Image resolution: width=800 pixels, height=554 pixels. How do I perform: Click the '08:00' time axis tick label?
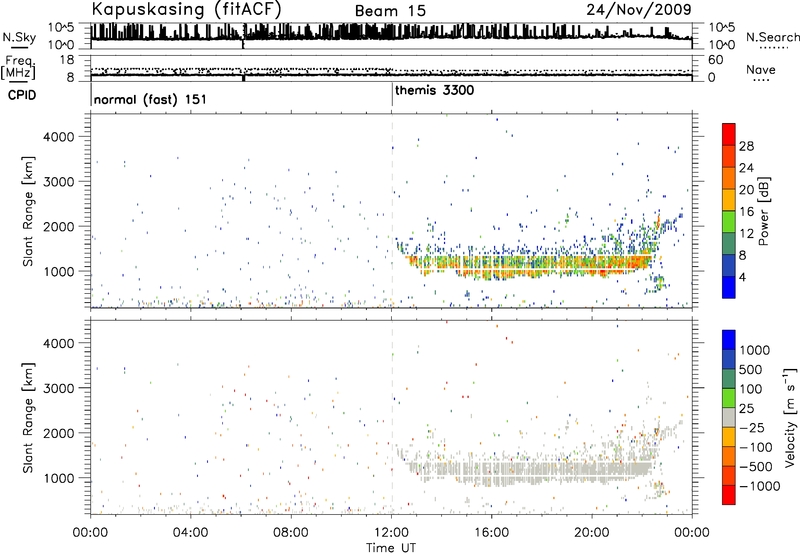[x=291, y=533]
